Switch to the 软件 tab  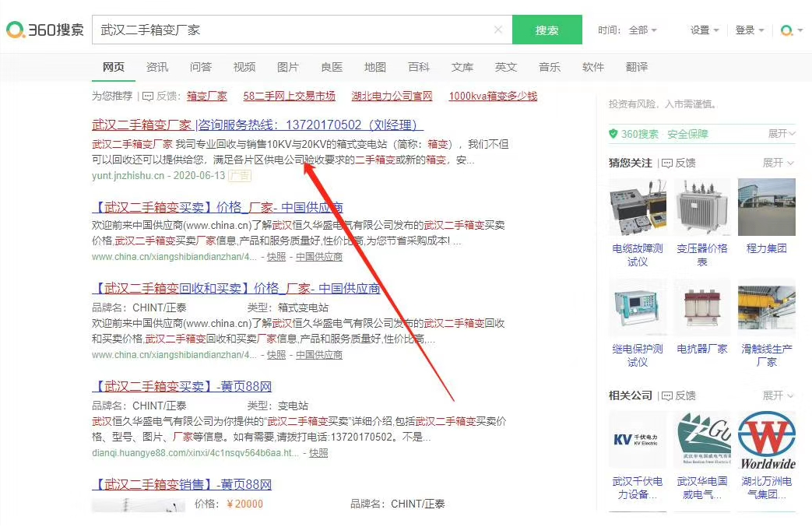tap(593, 67)
